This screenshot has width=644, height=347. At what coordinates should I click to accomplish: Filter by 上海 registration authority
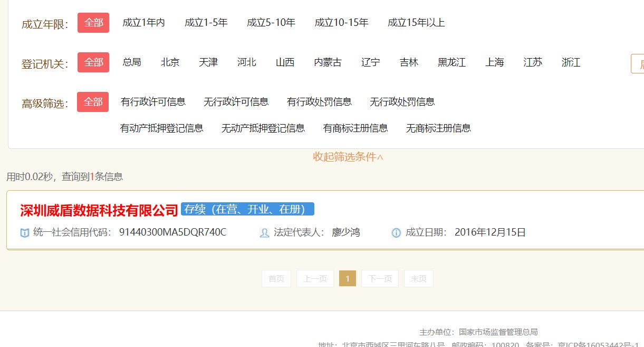494,62
